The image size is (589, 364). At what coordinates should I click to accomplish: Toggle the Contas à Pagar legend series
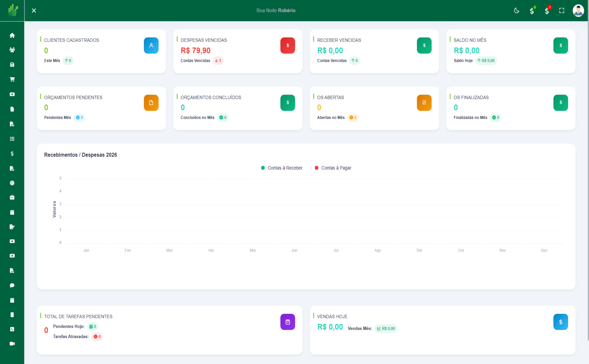333,168
